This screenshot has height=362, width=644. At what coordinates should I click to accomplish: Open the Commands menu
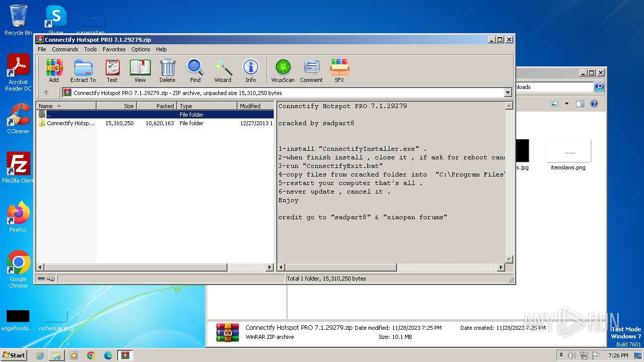pyautogui.click(x=65, y=49)
